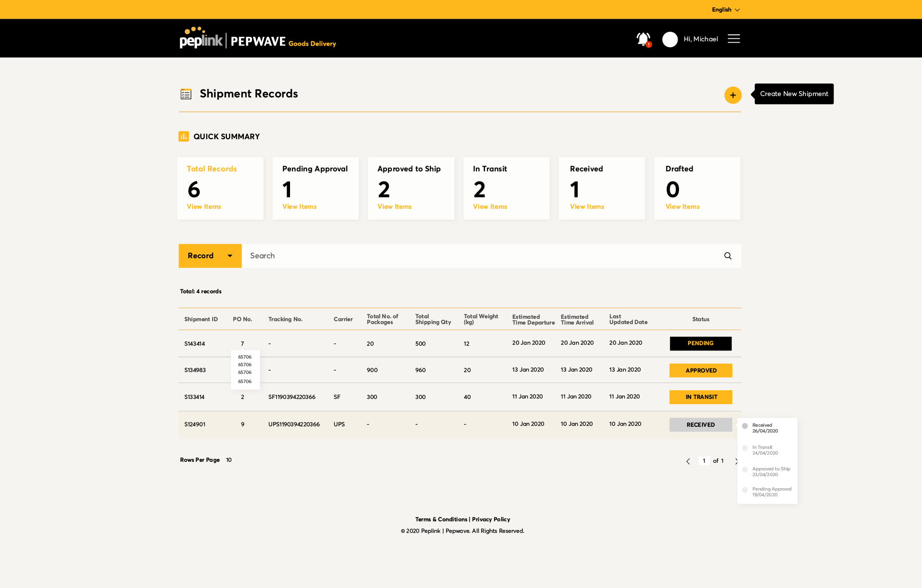The width and height of the screenshot is (922, 588).
Task: Open the Privacy Policy link
Action: pos(491,519)
